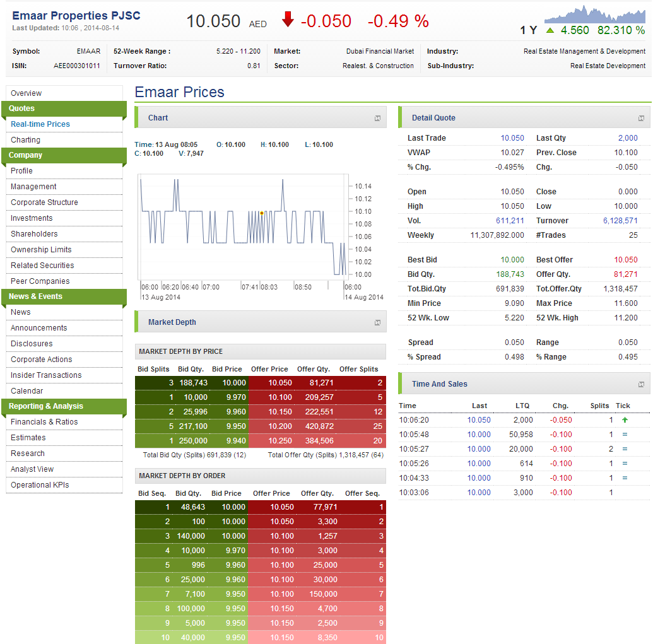Select bid price 9.970 in depth by price
This screenshot has width=653, height=644.
click(236, 397)
